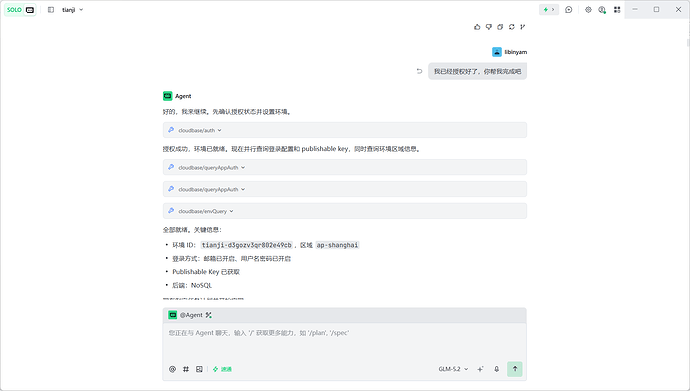
Task: Click the cloudbase/auth tool icon
Action: click(x=171, y=130)
